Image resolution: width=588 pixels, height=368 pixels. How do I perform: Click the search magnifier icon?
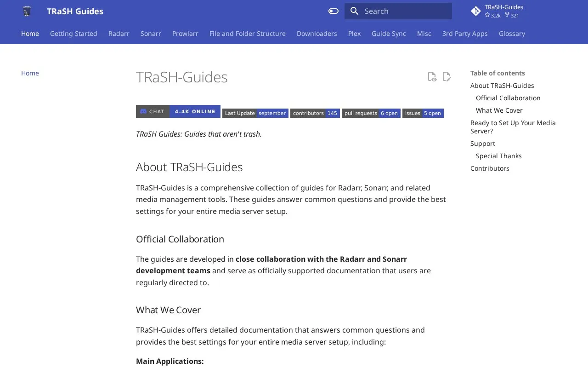click(354, 11)
